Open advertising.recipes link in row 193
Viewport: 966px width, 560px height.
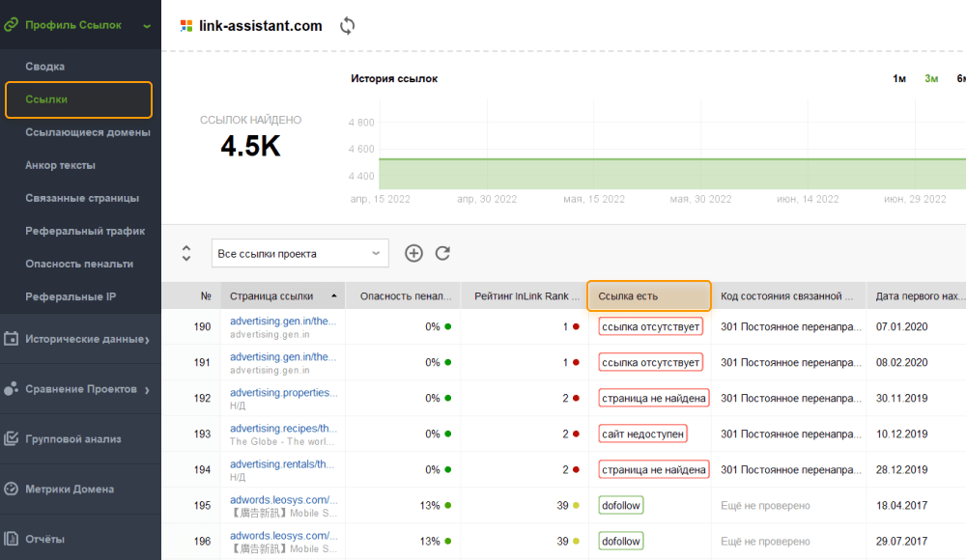click(283, 428)
